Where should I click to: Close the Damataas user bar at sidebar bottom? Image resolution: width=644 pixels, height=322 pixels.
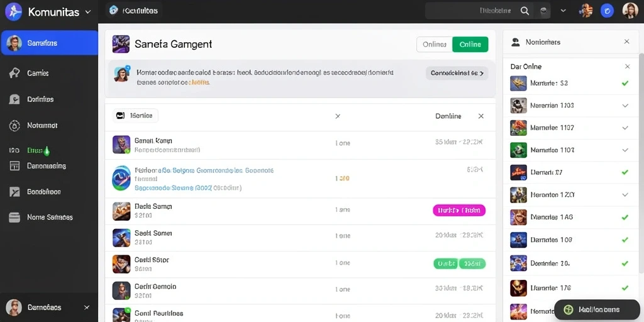(x=87, y=307)
